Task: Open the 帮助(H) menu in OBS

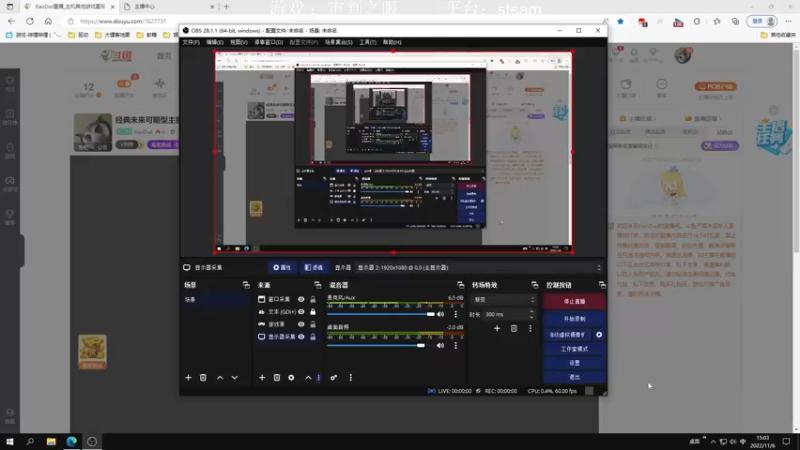Action: click(x=392, y=42)
